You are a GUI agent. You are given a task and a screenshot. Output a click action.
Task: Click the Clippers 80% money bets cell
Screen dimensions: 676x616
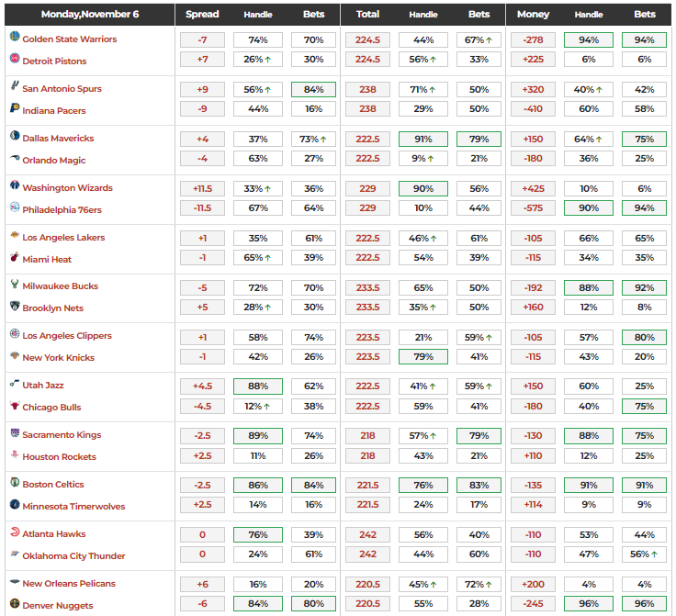[644, 337]
